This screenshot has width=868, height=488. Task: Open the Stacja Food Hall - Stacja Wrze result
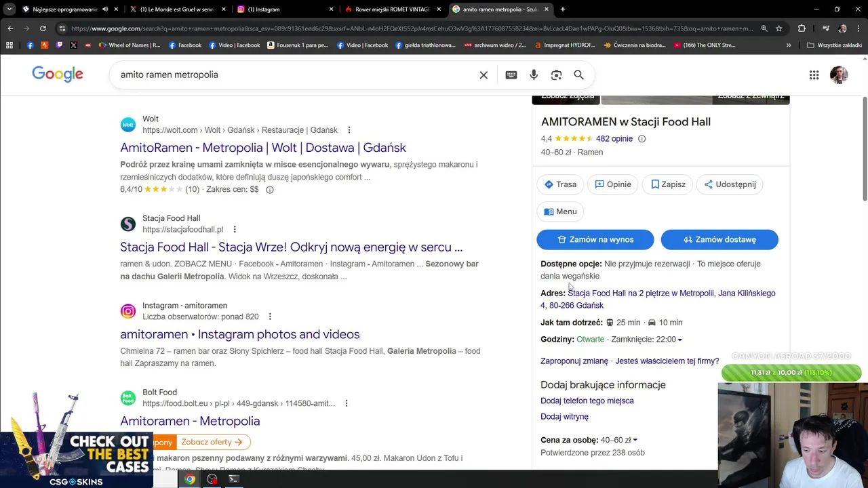click(292, 247)
